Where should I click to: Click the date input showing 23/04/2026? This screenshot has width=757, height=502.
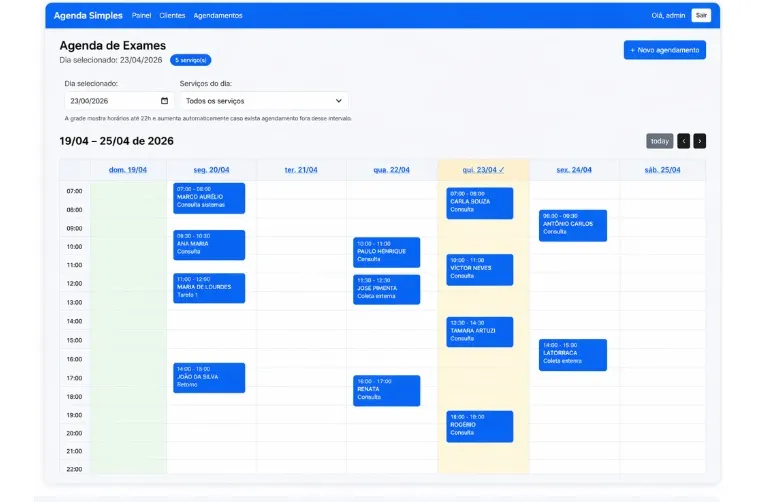click(110, 101)
